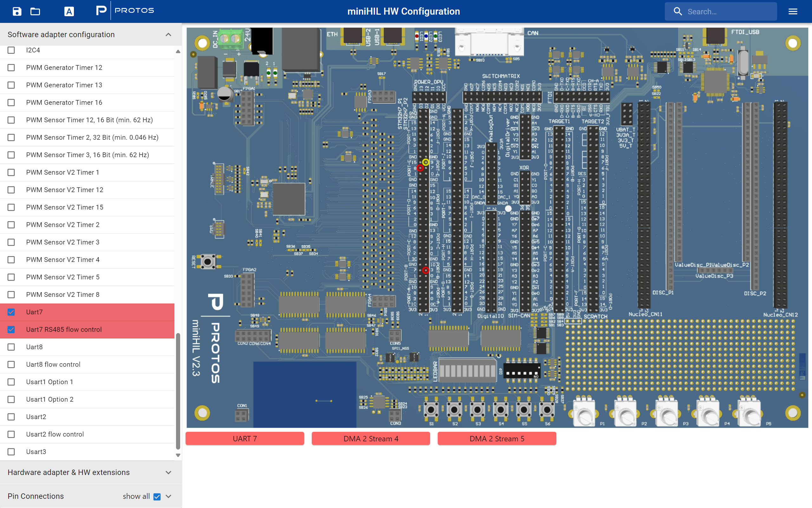
Task: Expand the Pin Connections section
Action: point(168,496)
